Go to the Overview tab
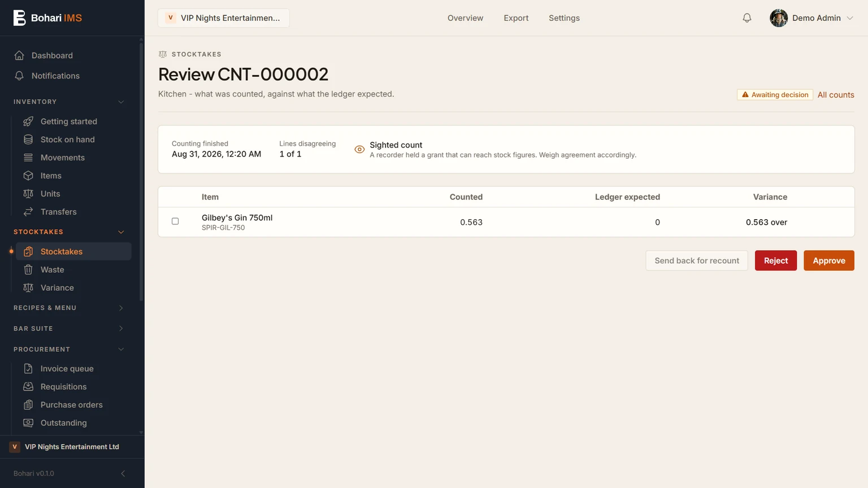Viewport: 868px width, 488px height. tap(465, 18)
